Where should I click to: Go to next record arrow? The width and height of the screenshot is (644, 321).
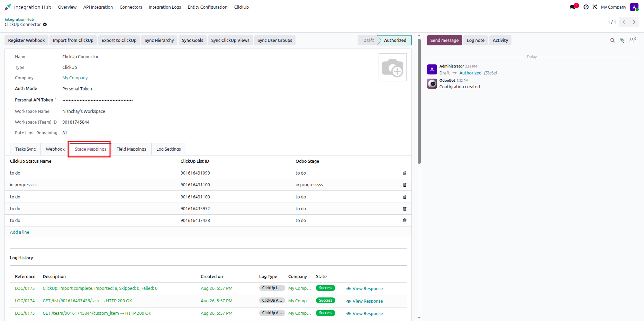point(634,22)
